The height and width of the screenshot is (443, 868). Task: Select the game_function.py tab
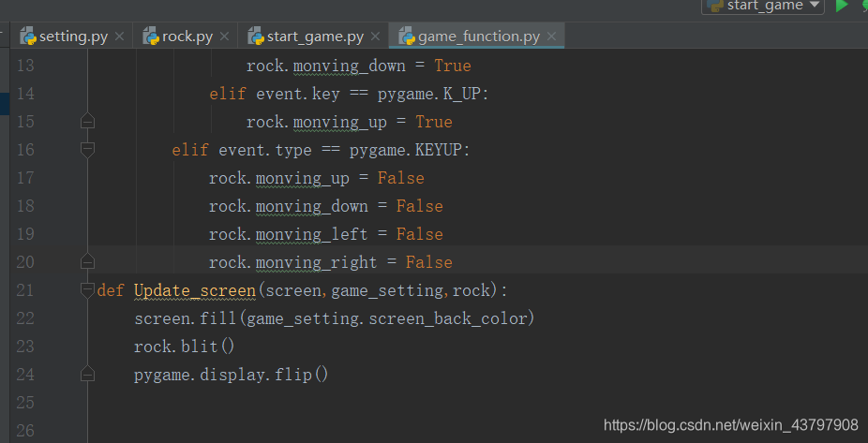[x=477, y=37]
